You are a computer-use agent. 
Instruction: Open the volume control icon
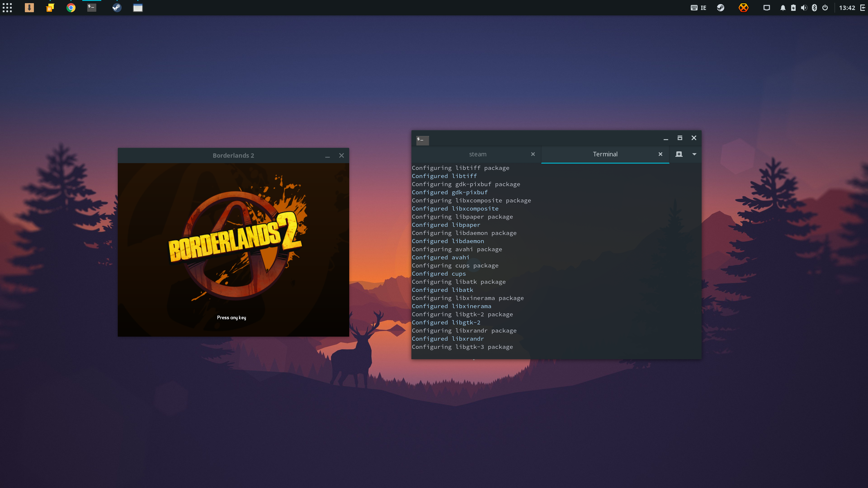[804, 8]
